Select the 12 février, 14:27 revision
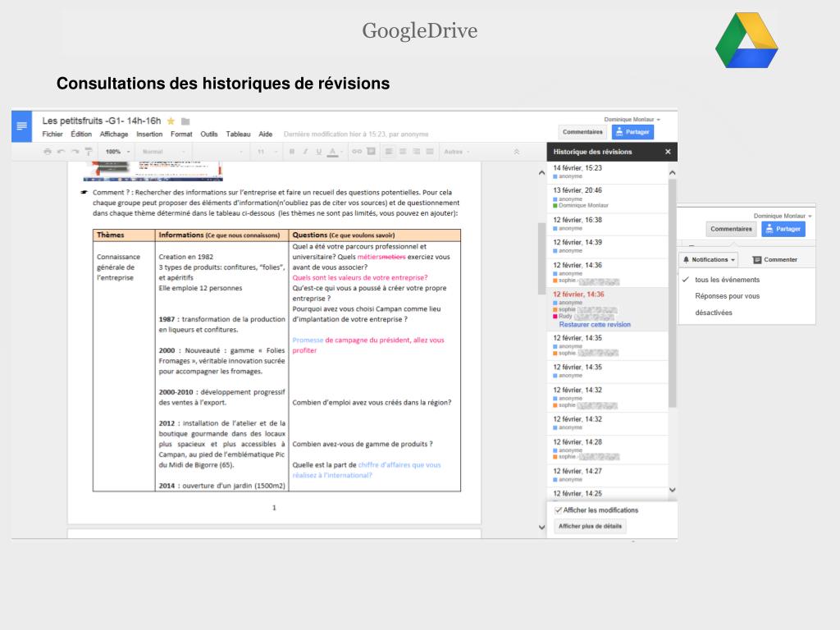The image size is (840, 630). (x=608, y=475)
